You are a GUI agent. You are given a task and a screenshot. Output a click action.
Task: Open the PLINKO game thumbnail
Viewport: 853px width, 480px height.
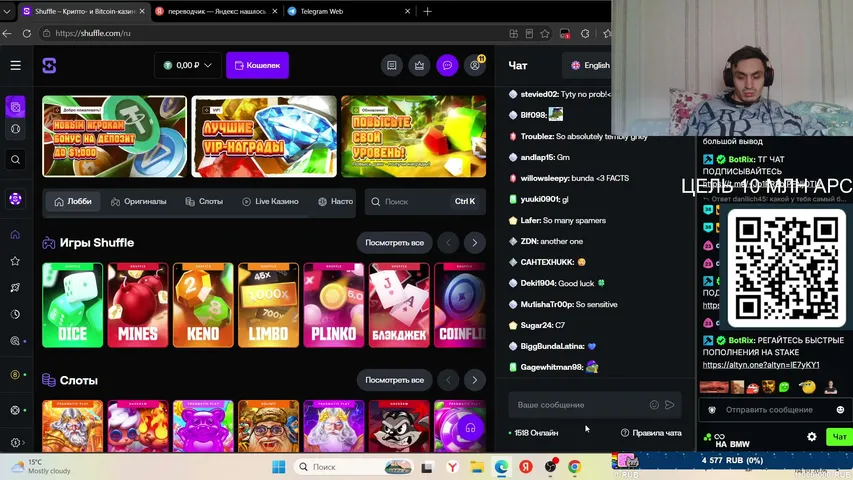tap(333, 305)
